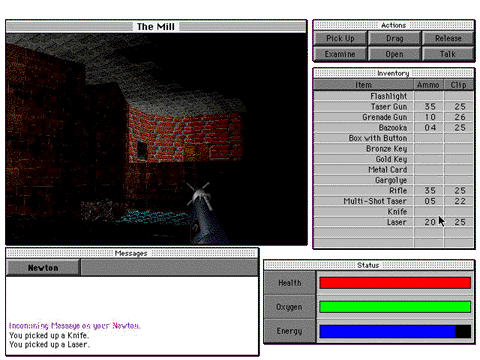Select the Drag action button
Viewport: 480px width, 360px height.
point(395,38)
